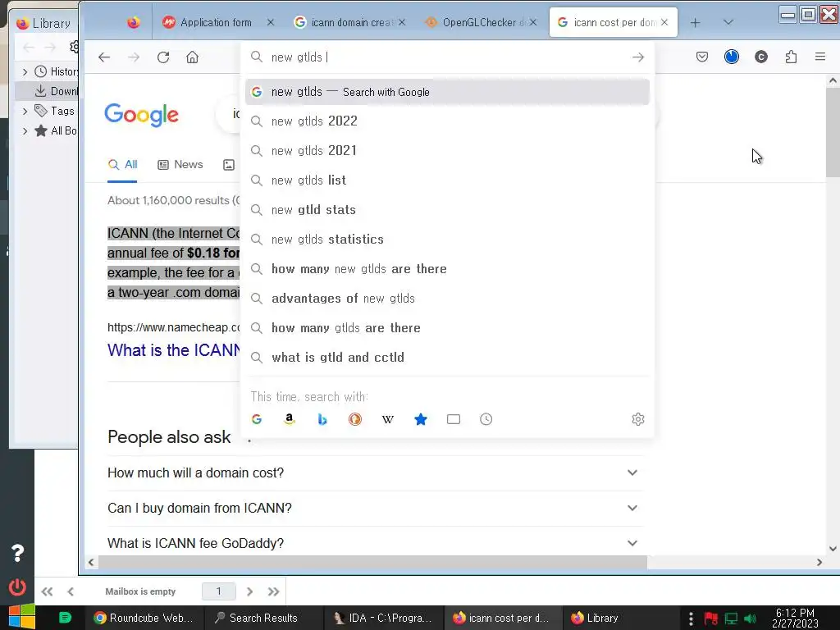This screenshot has height=630, width=840.
Task: Choose suggestion new gtlds 2022
Action: click(447, 121)
